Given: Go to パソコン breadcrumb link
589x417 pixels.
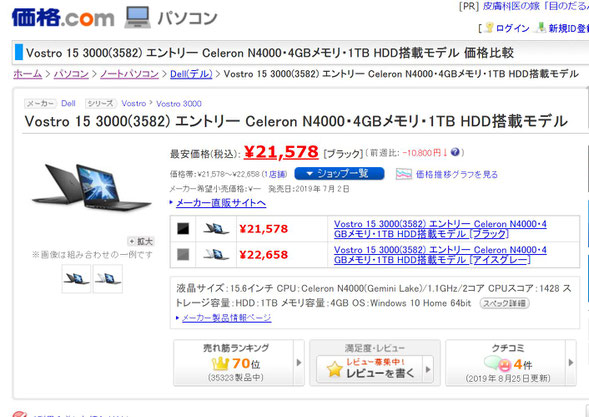Looking at the screenshot, I should [x=71, y=74].
